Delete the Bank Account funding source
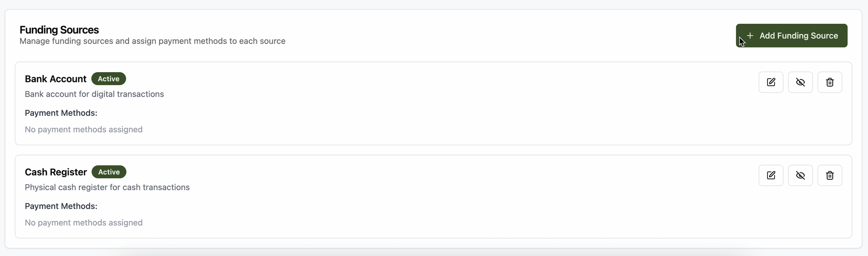 click(829, 82)
